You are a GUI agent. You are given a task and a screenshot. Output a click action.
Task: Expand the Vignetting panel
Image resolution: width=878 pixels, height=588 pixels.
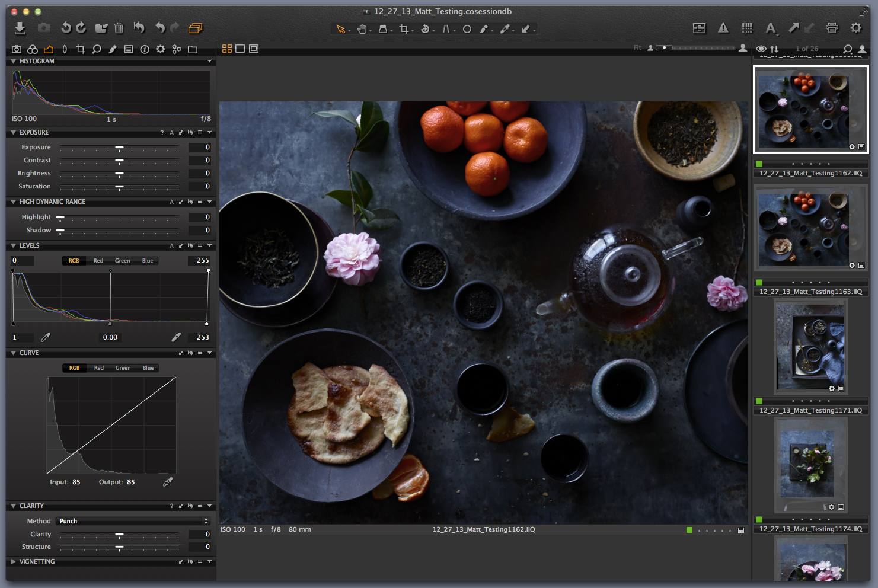pos(13,561)
